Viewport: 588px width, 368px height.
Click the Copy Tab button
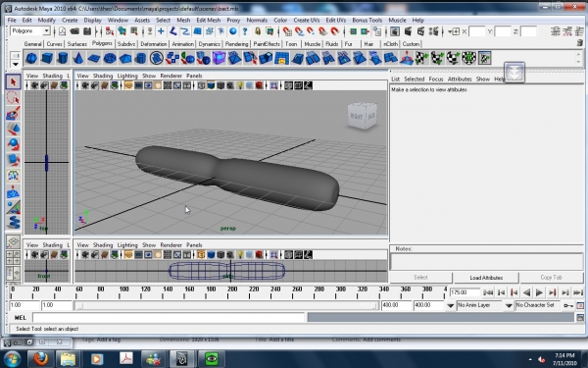pos(551,278)
